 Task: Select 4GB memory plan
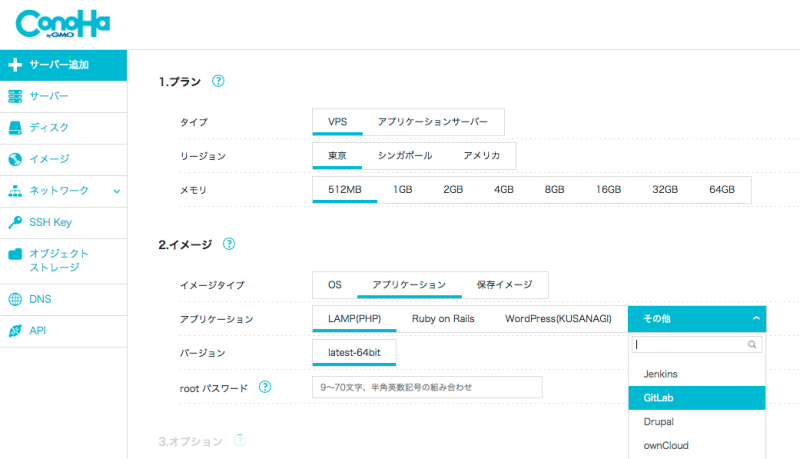pyautogui.click(x=504, y=190)
